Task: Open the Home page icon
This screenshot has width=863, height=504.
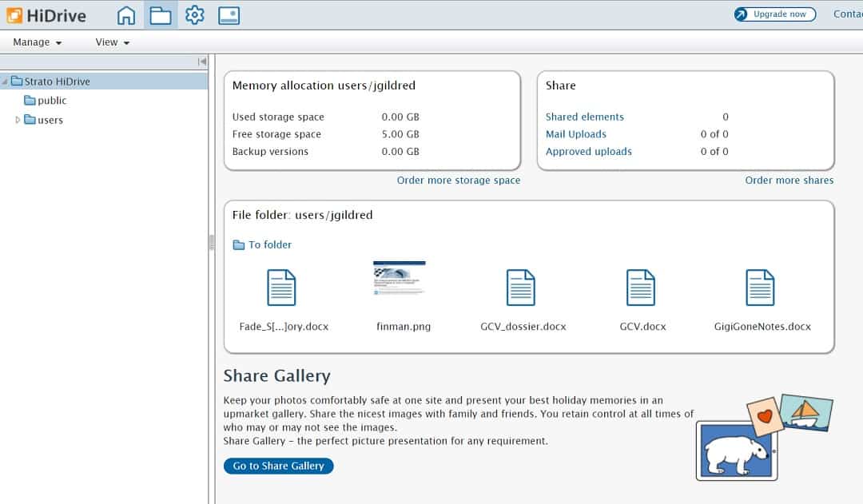Action: pos(126,15)
